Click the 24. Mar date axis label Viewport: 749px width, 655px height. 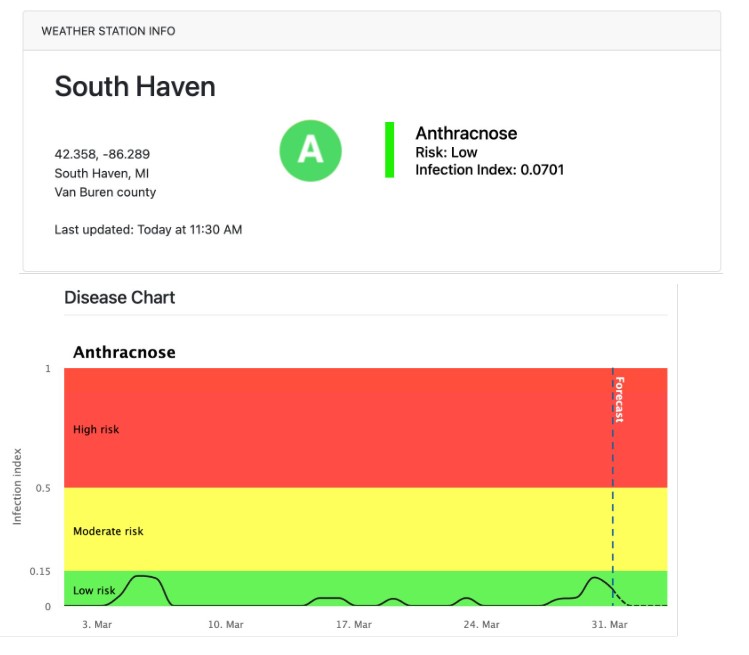481,625
